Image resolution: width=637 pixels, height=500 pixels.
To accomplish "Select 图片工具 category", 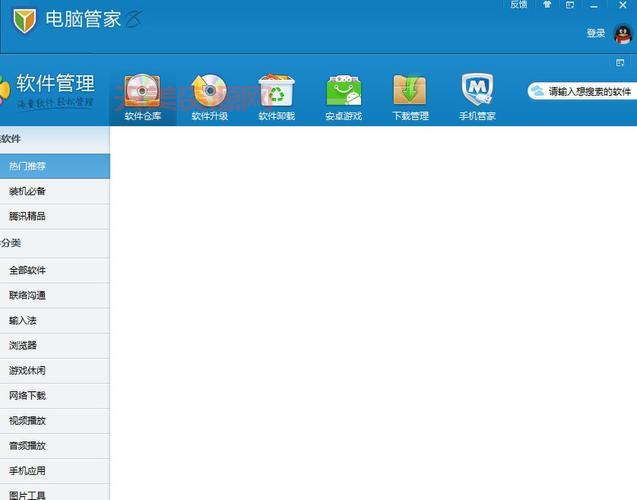I will 55,492.
